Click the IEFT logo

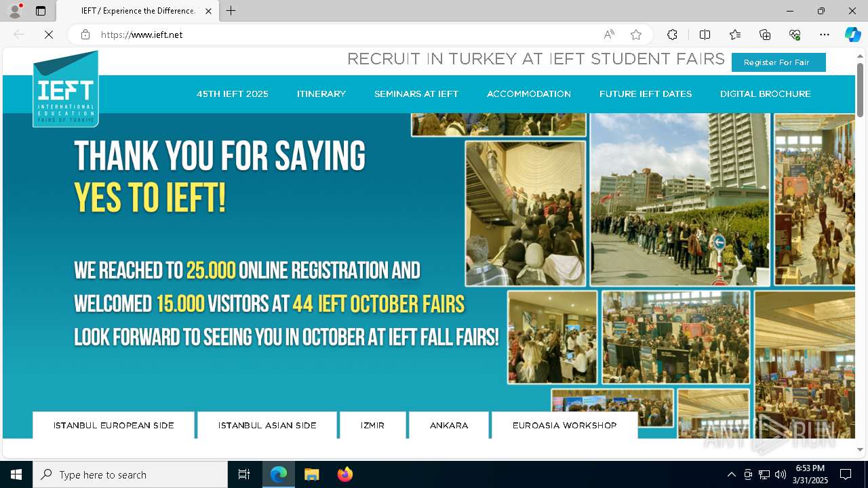tap(66, 89)
